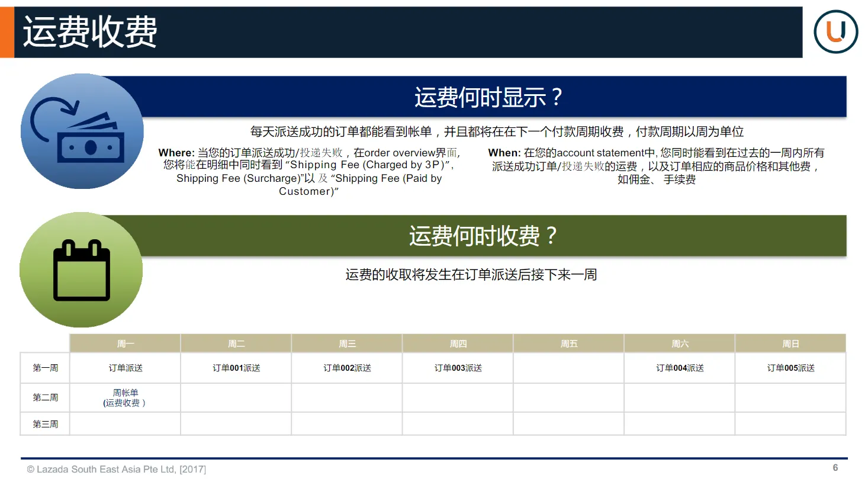
Task: Click the circular U logo in top right
Action: click(835, 31)
